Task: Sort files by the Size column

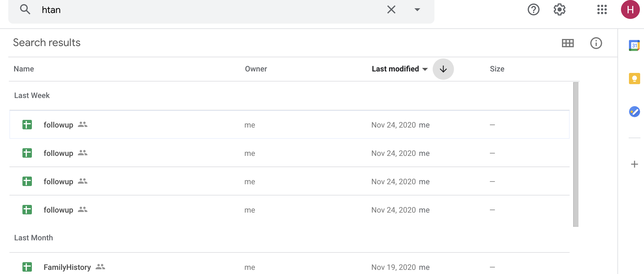Action: (497, 68)
